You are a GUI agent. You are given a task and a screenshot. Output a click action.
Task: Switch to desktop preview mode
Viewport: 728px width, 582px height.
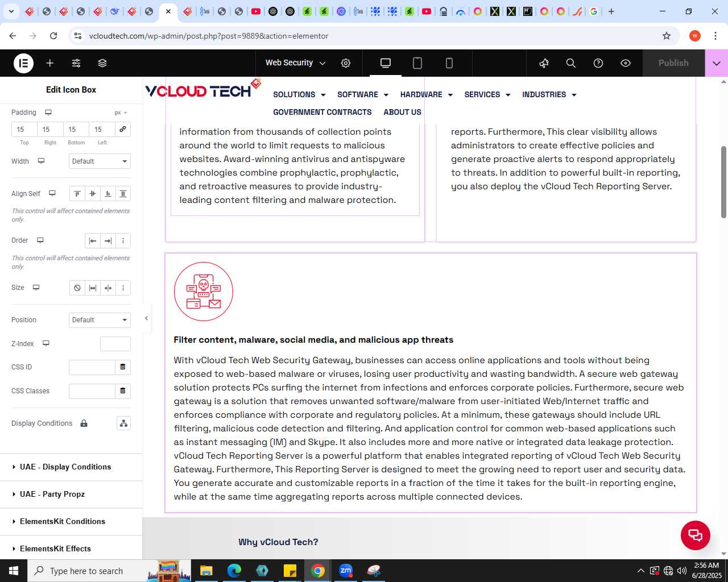coord(386,63)
